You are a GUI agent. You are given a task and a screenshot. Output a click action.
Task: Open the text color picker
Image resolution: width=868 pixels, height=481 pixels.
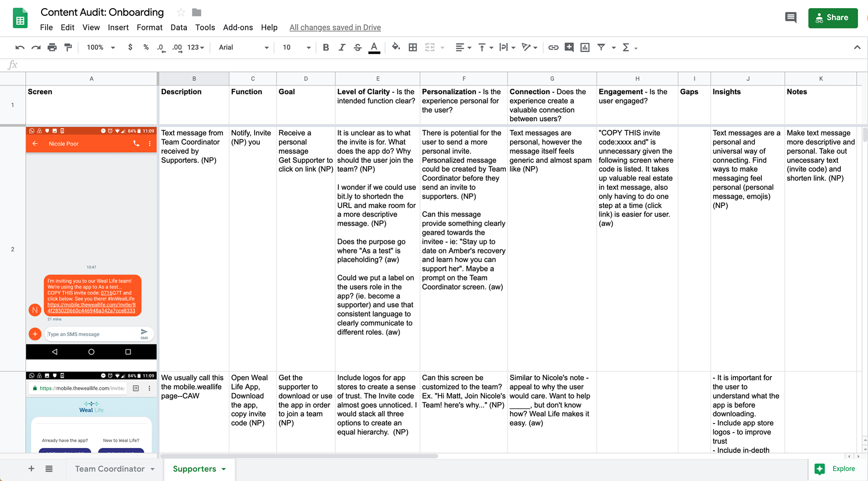click(374, 48)
